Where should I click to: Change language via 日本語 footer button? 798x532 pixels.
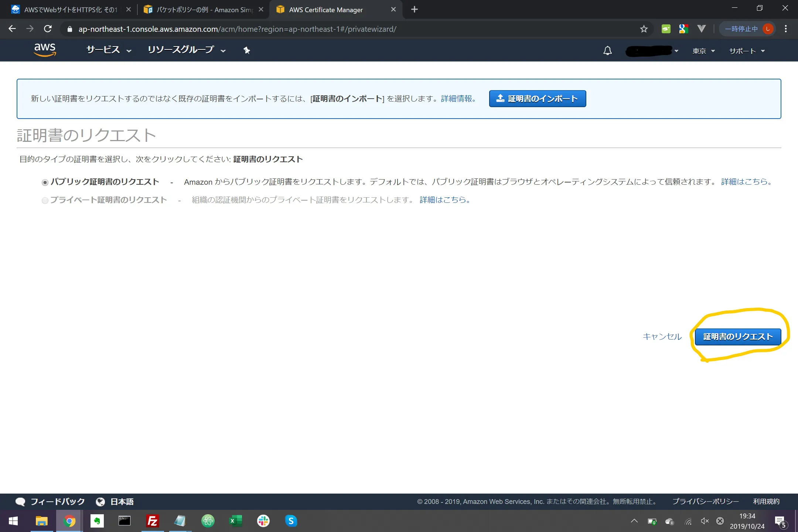click(115, 502)
